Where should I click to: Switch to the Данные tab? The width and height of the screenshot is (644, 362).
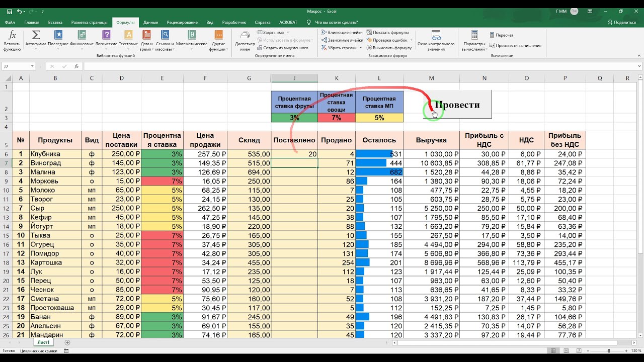tap(150, 23)
